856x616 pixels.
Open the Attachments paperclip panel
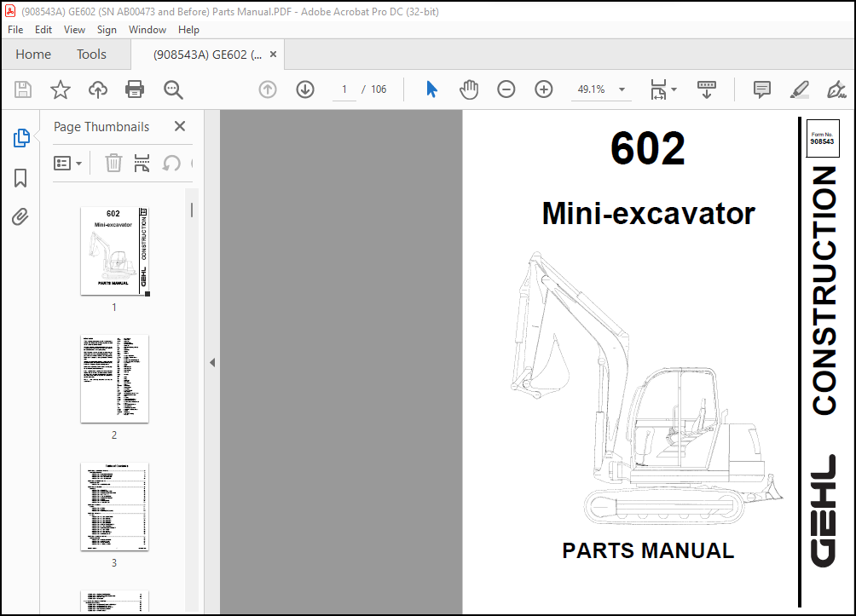pyautogui.click(x=20, y=217)
